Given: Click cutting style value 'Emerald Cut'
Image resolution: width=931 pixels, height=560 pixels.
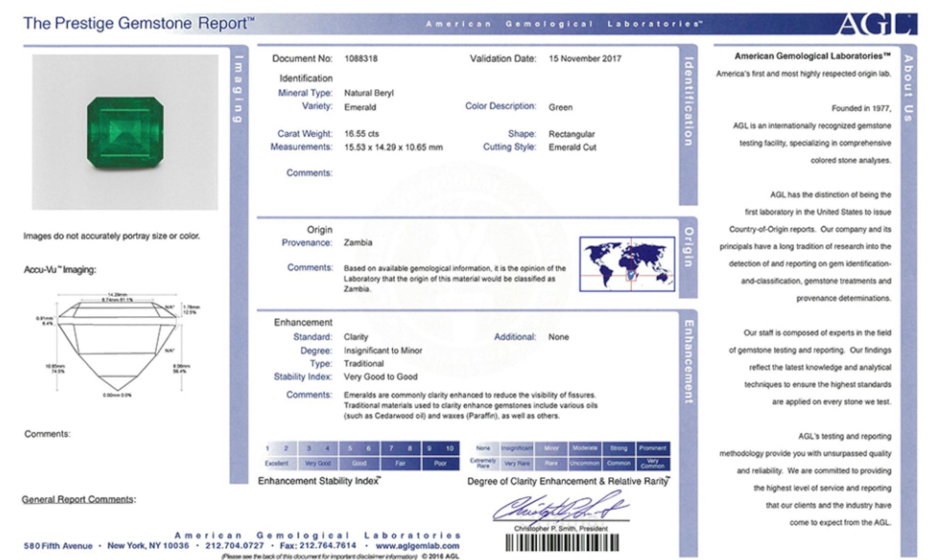Looking at the screenshot, I should point(573,147).
